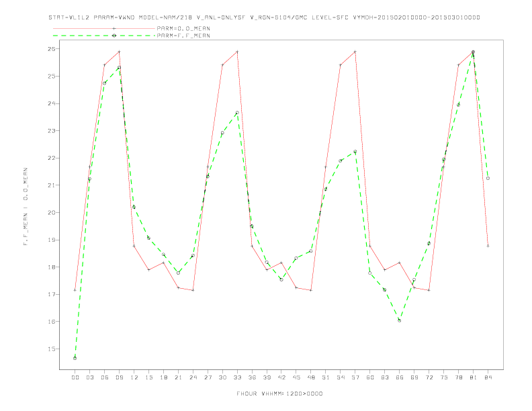The image size is (532, 411).
Task: Click x-axis tick label 00
Action: click(75, 377)
